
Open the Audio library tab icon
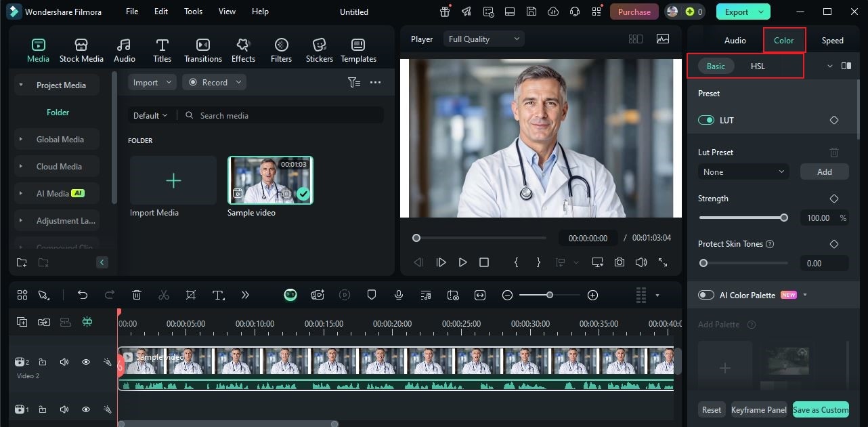click(124, 45)
